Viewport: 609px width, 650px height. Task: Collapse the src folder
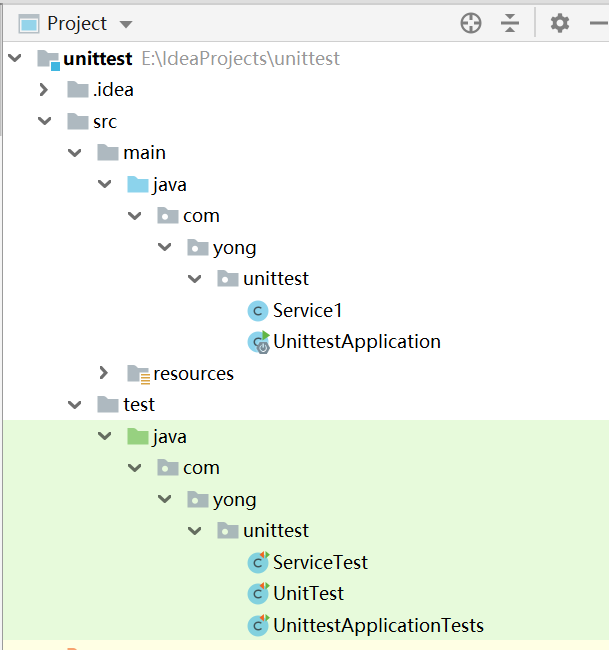click(43, 122)
